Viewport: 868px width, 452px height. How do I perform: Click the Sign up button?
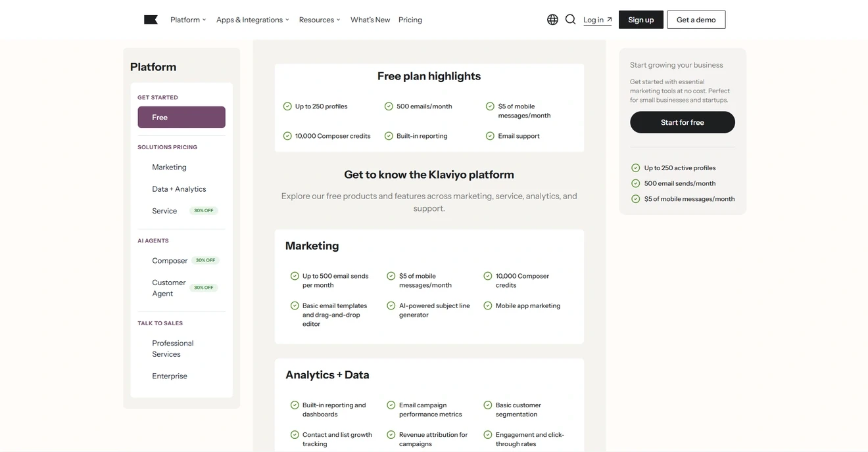tap(641, 20)
